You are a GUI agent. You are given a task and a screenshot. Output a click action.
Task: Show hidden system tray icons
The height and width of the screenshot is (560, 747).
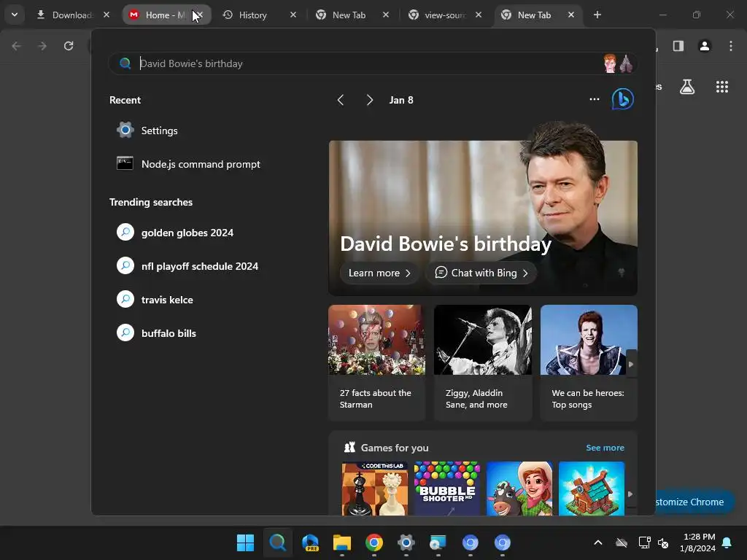[x=598, y=542]
